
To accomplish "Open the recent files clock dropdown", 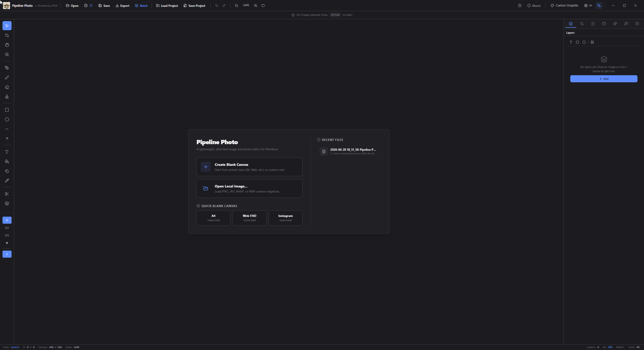I will pos(88,6).
